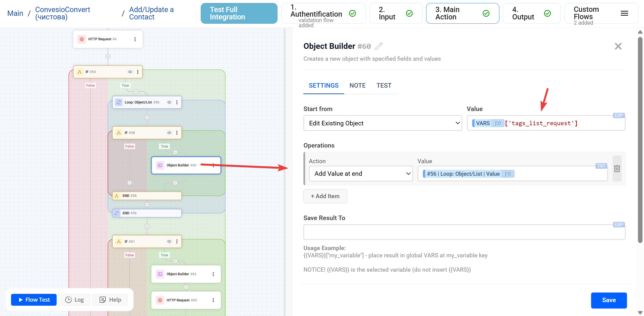
Task: Switch to the TEST tab
Action: point(384,86)
